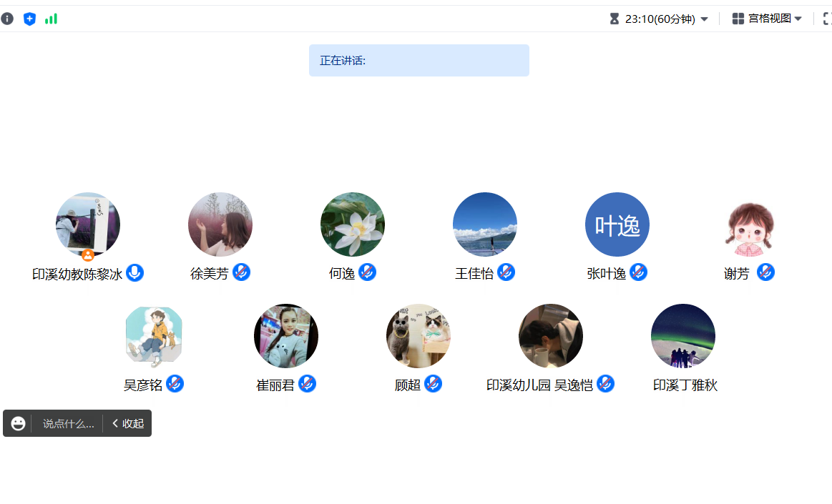Open the 宫格视图 layout dropdown arrow

pyautogui.click(x=798, y=19)
